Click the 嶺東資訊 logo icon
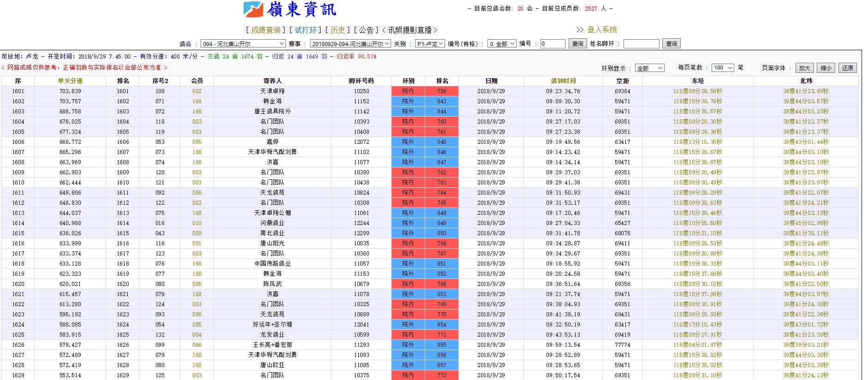This screenshot has width=868, height=380. pos(253,9)
